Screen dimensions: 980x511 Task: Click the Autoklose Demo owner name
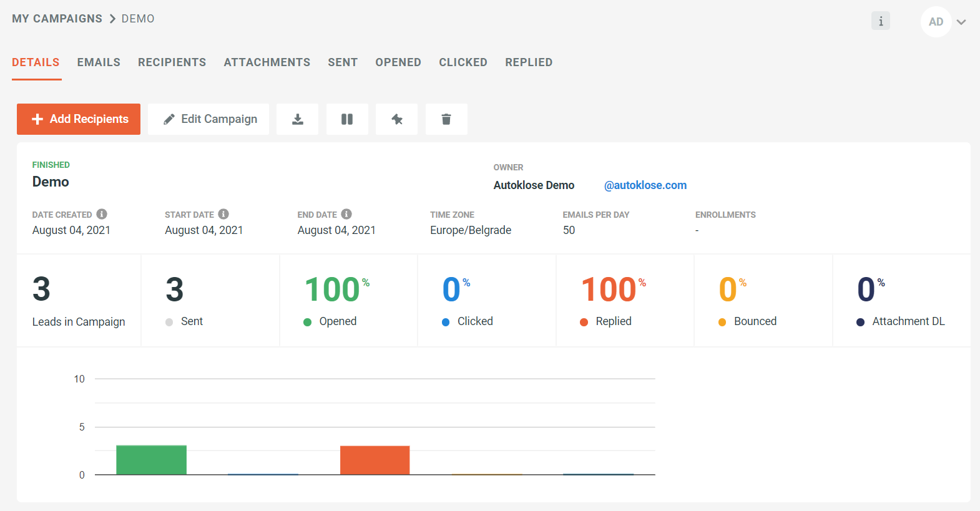[534, 185]
